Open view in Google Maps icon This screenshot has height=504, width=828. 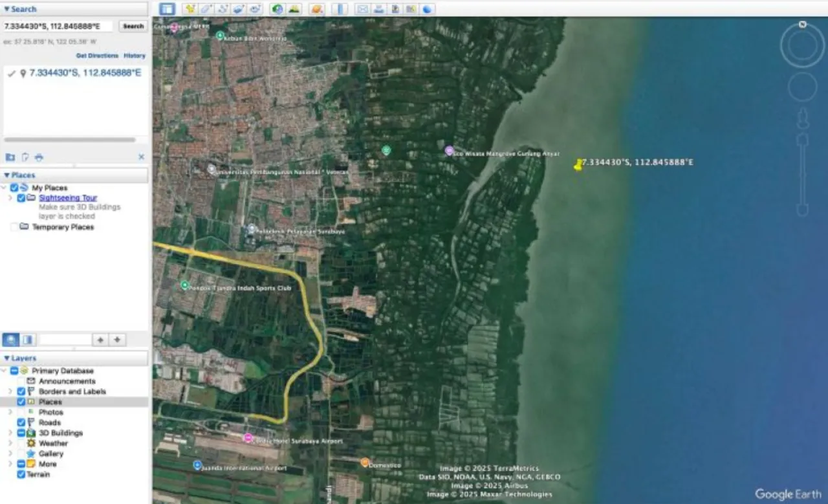click(411, 9)
